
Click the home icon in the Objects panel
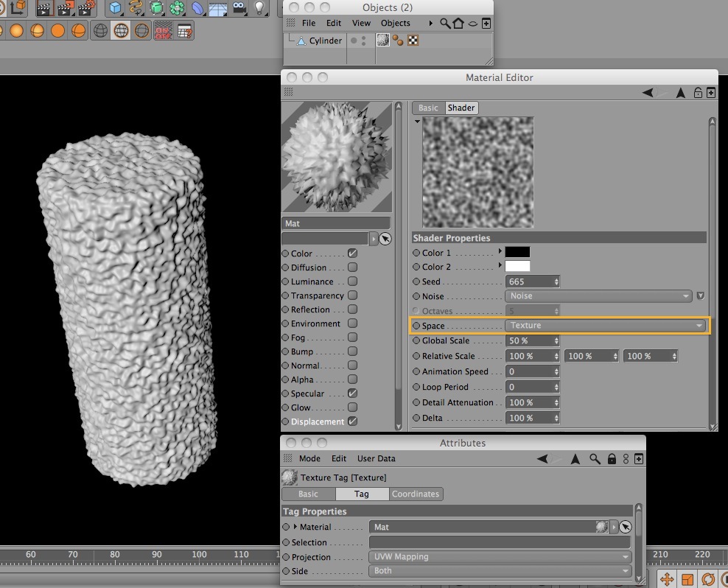[x=458, y=24]
